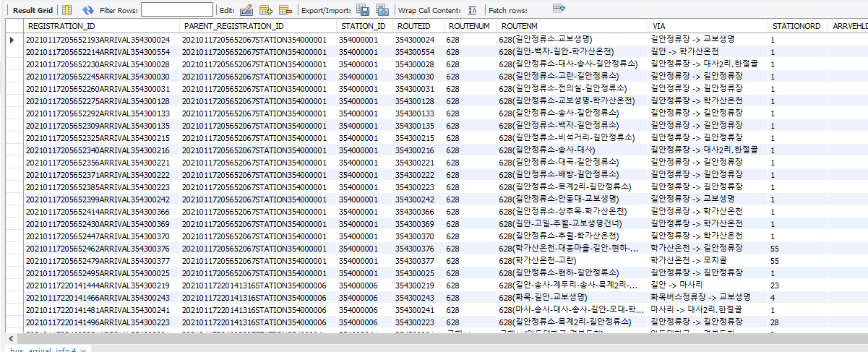Image resolution: width=868 pixels, height=352 pixels.
Task: Click the ROUTENM column header
Action: coord(572,26)
